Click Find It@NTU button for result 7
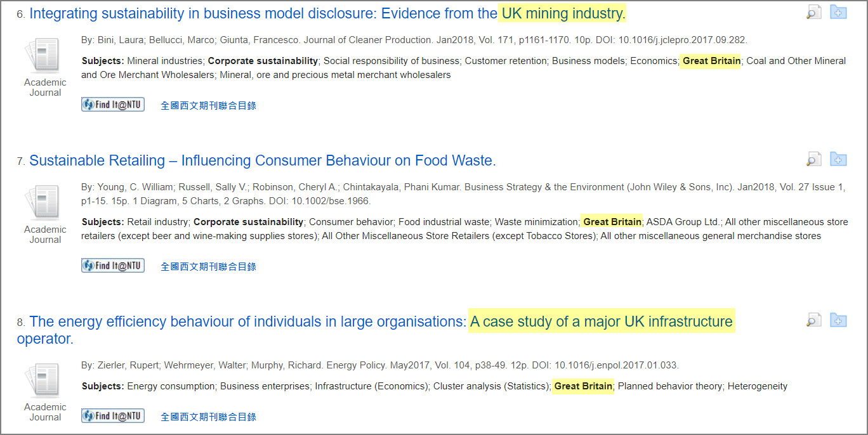 (113, 266)
